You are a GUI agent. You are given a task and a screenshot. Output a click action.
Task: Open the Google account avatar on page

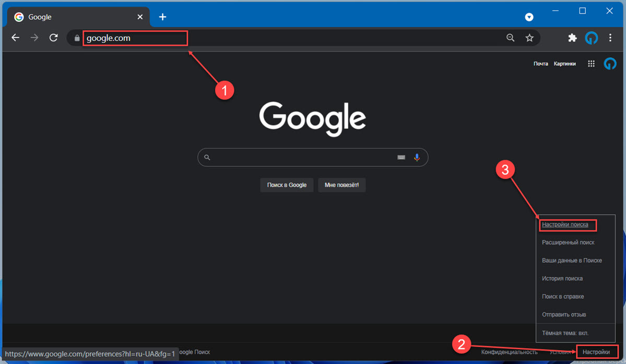coord(610,64)
